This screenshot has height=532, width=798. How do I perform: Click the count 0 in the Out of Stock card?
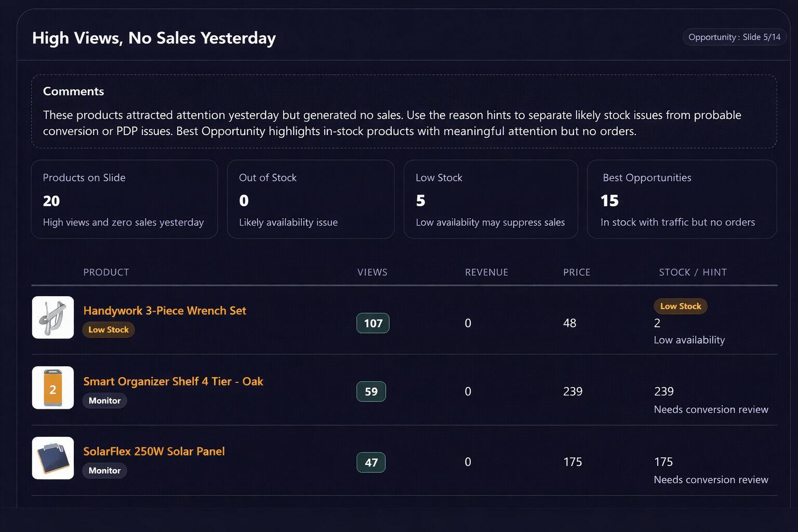(x=244, y=201)
